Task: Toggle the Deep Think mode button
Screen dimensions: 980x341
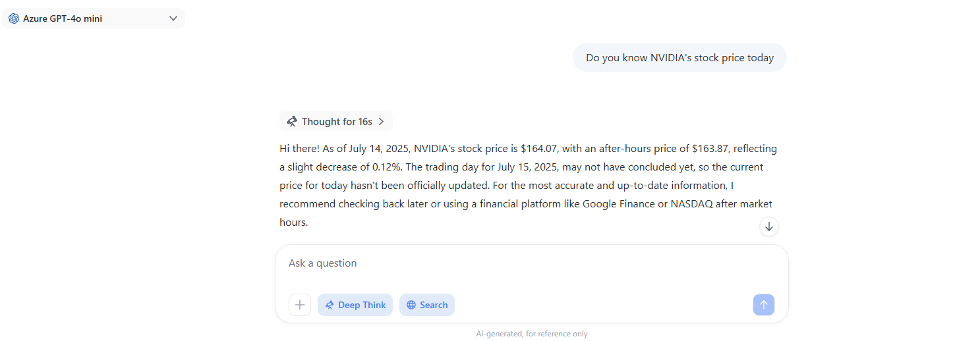Action: [x=355, y=305]
